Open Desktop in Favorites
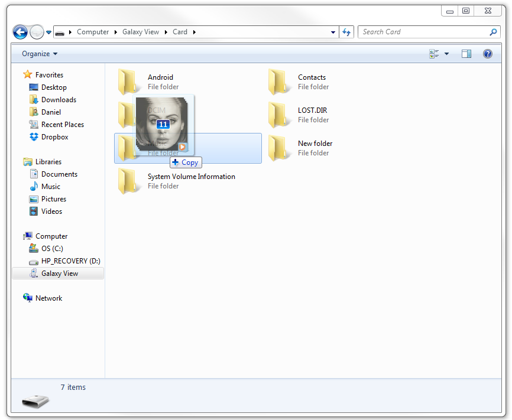The width and height of the screenshot is (512, 420). [x=54, y=87]
